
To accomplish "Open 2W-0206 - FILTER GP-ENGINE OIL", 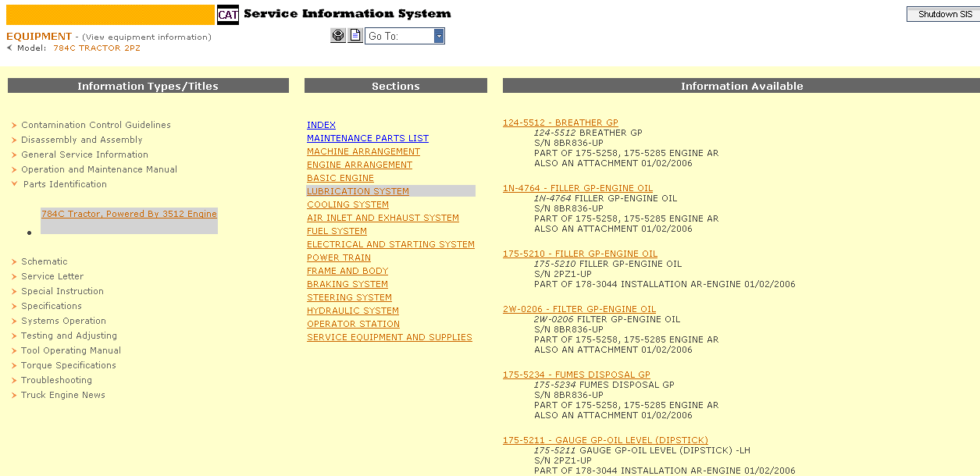I will tap(579, 309).
